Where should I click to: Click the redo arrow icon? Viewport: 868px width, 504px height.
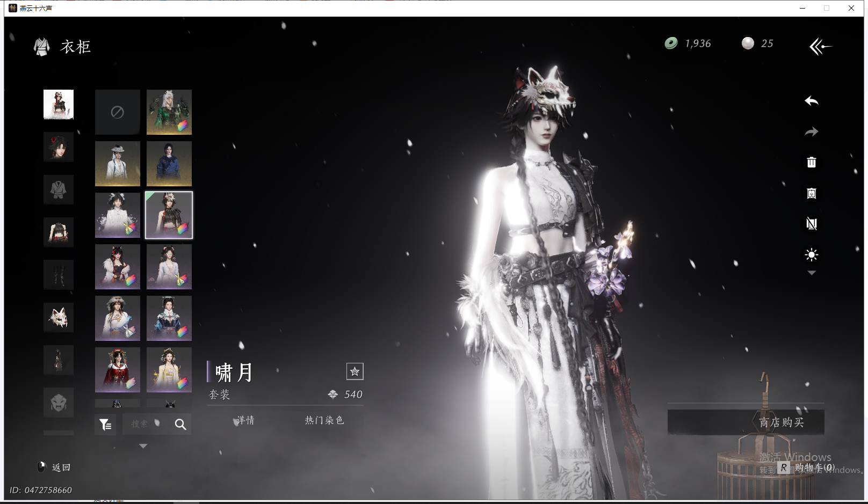pos(811,132)
